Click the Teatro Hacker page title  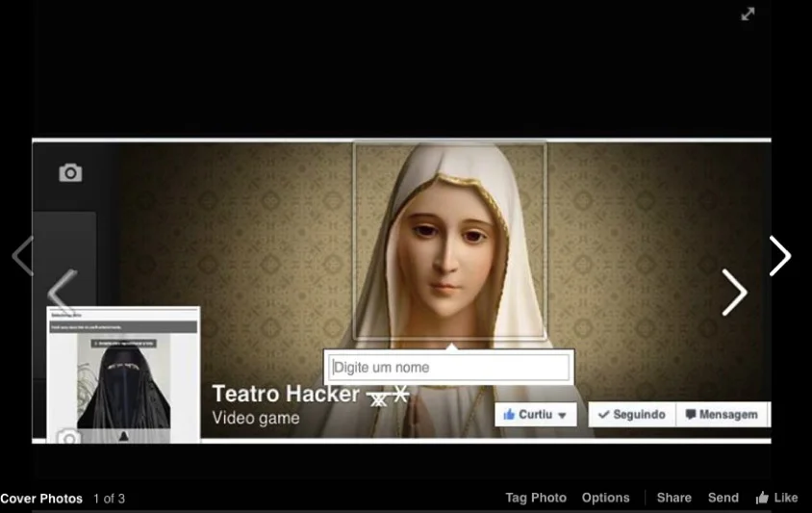tap(286, 394)
